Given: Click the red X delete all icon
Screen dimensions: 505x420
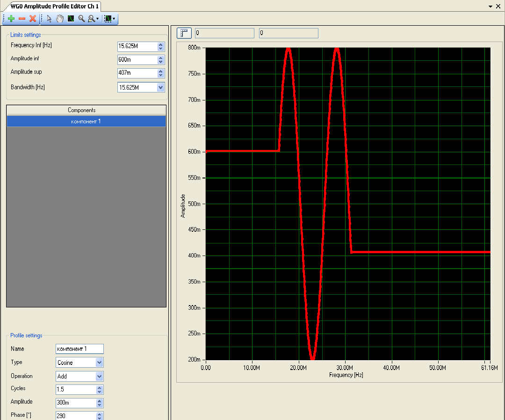Looking at the screenshot, I should tap(33, 19).
